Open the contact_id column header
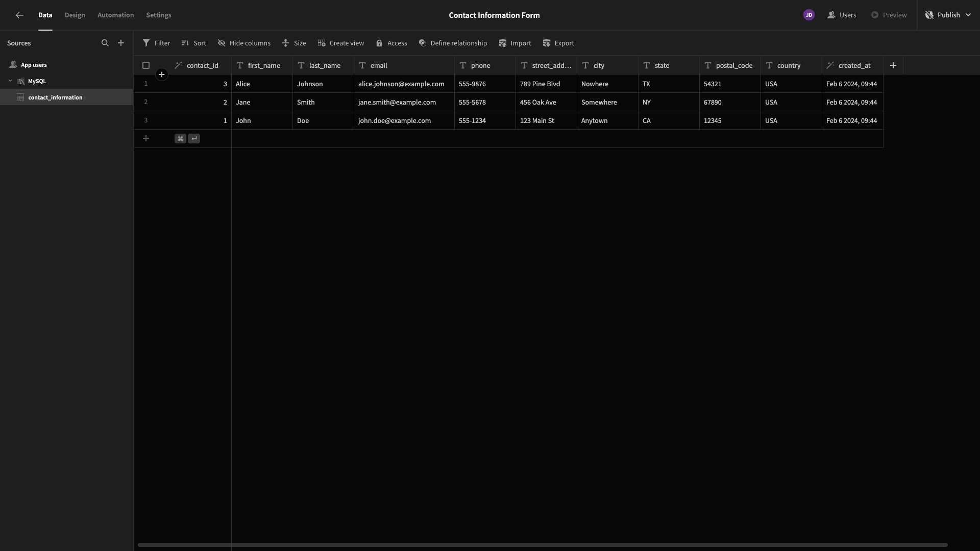 [x=201, y=65]
